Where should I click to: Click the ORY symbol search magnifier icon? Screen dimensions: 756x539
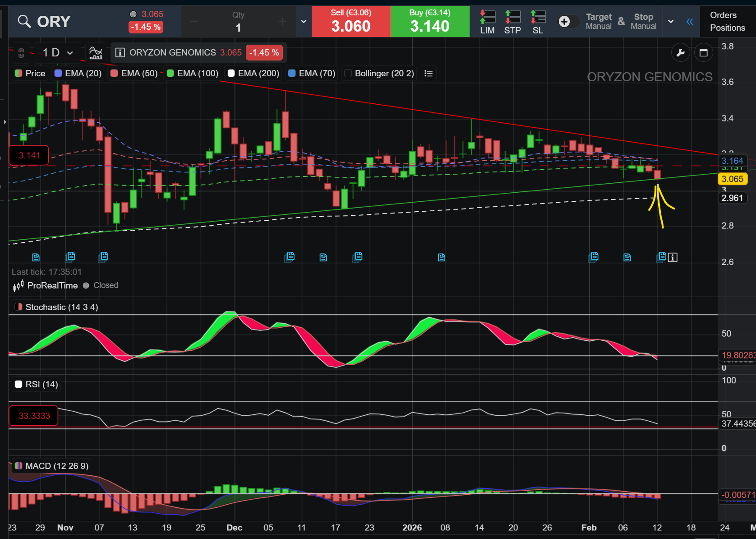pyautogui.click(x=24, y=21)
